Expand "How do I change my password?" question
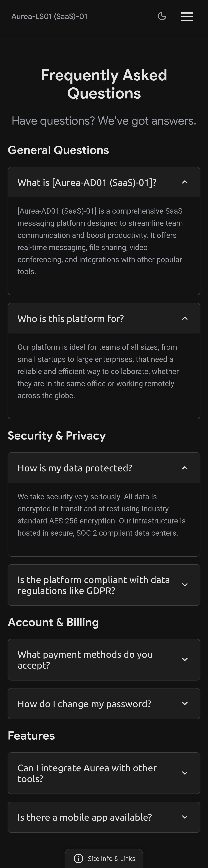The width and height of the screenshot is (208, 868). pos(84,704)
